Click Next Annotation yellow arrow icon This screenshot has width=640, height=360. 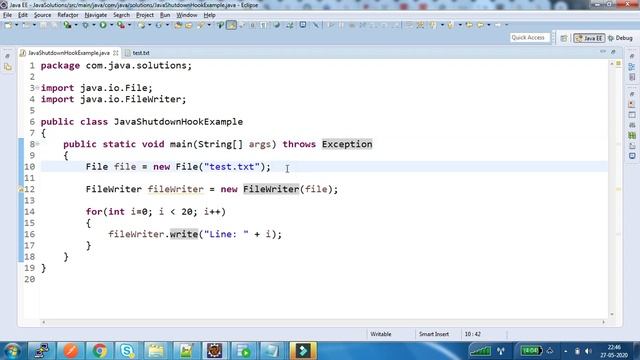tap(433, 25)
